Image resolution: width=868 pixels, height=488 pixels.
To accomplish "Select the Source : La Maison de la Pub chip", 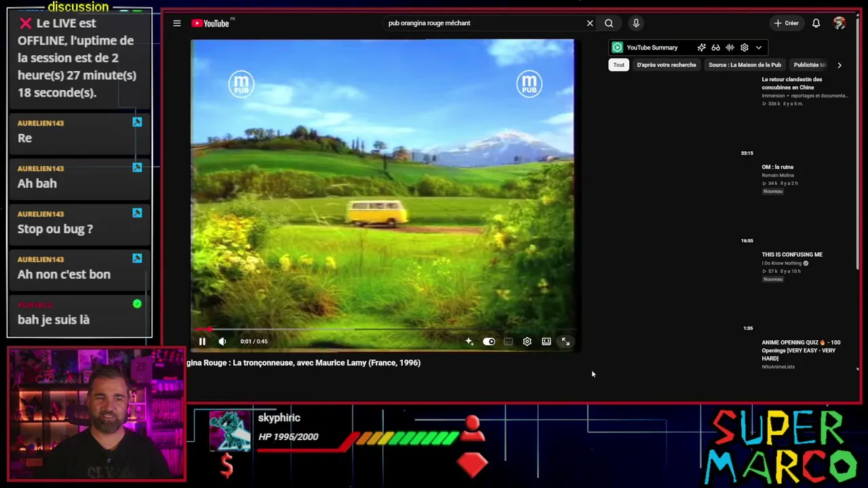I will tap(745, 65).
